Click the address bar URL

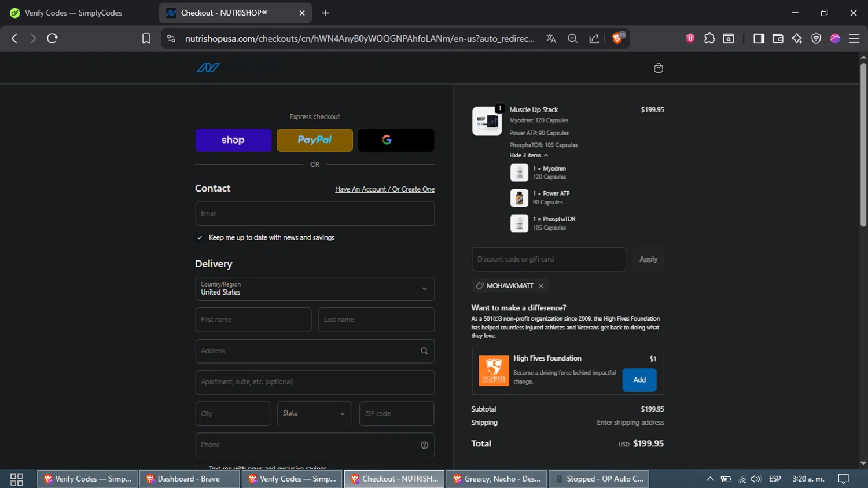[359, 38]
